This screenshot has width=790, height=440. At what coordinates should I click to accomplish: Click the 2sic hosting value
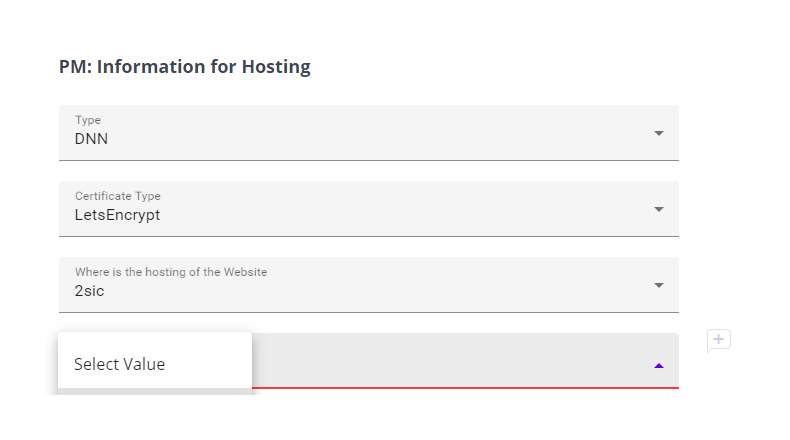point(90,291)
